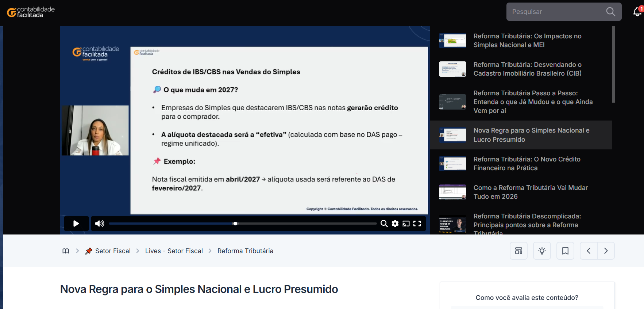Focus the Pesquisar search field
The image size is (644, 309).
pos(564,12)
